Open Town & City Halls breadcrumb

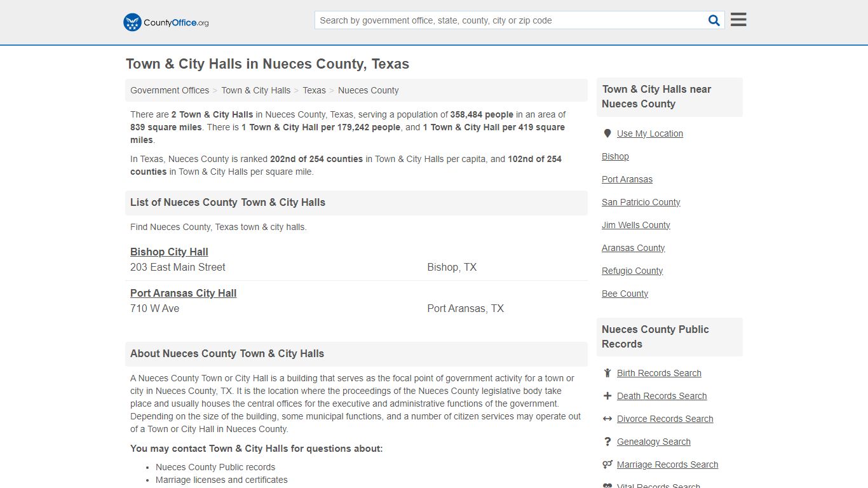[255, 90]
